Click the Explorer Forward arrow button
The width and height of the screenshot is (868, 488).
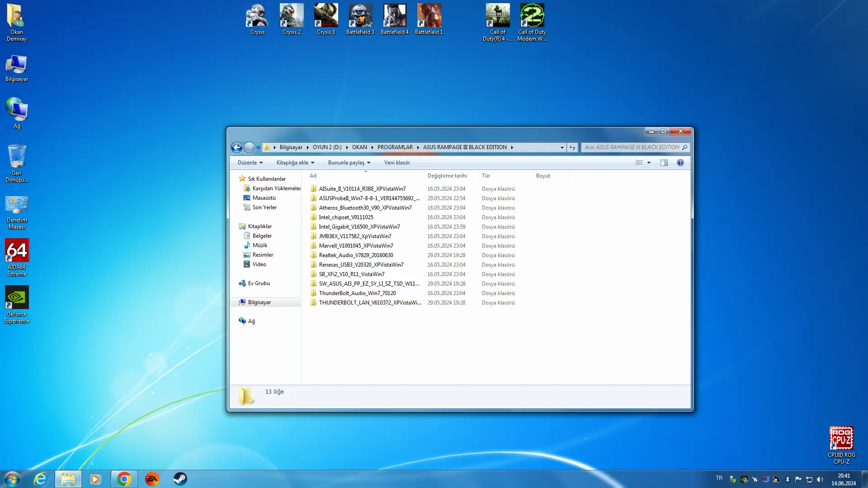pos(249,147)
